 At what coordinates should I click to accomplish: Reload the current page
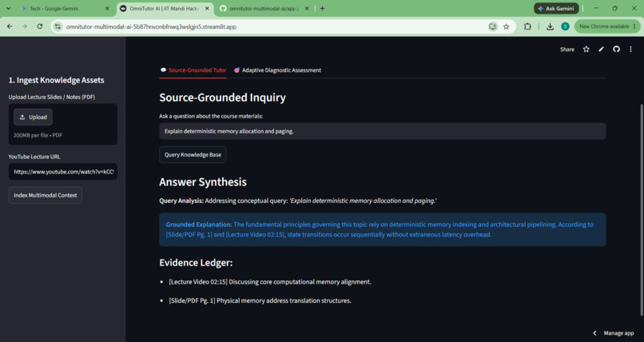39,26
